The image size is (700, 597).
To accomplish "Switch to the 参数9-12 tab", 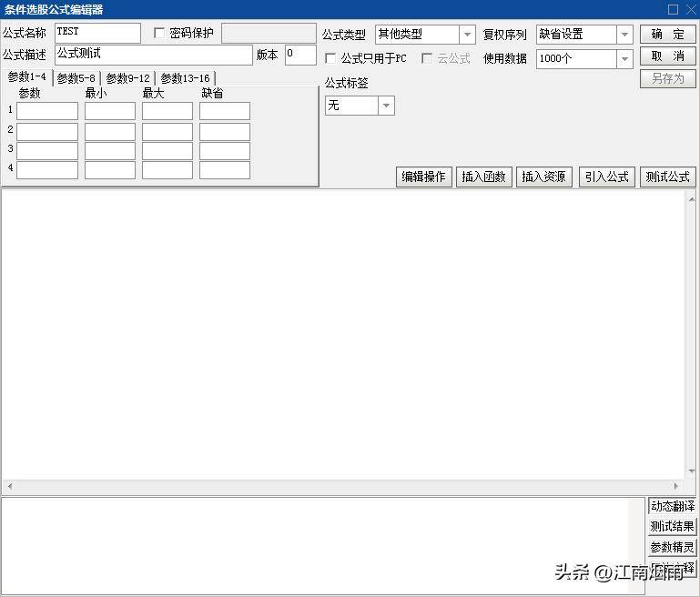I will [x=128, y=78].
